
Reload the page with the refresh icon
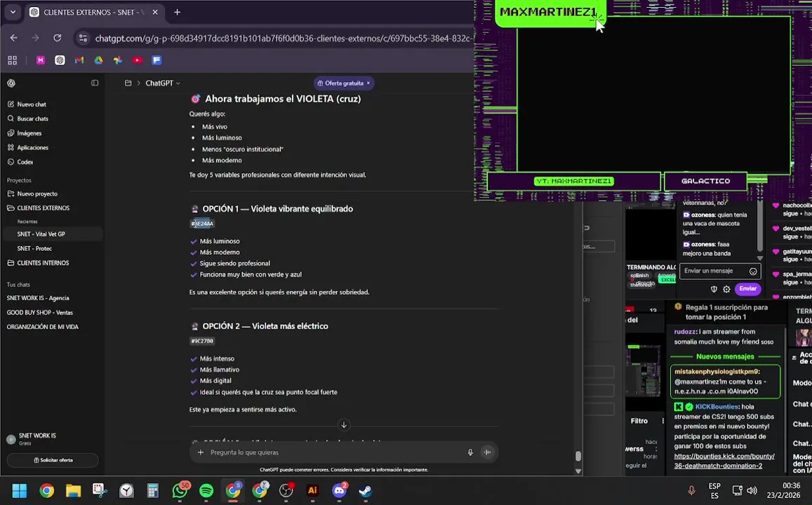pos(58,38)
